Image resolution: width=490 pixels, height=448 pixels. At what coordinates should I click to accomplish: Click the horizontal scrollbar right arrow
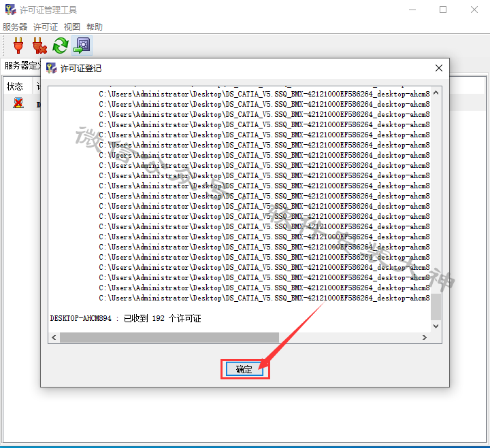(425, 337)
